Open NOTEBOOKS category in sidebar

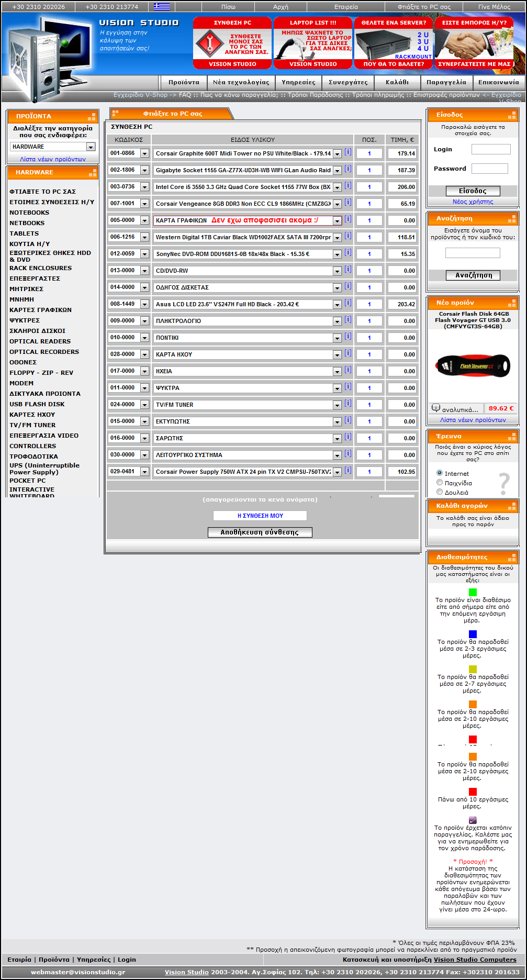(29, 213)
